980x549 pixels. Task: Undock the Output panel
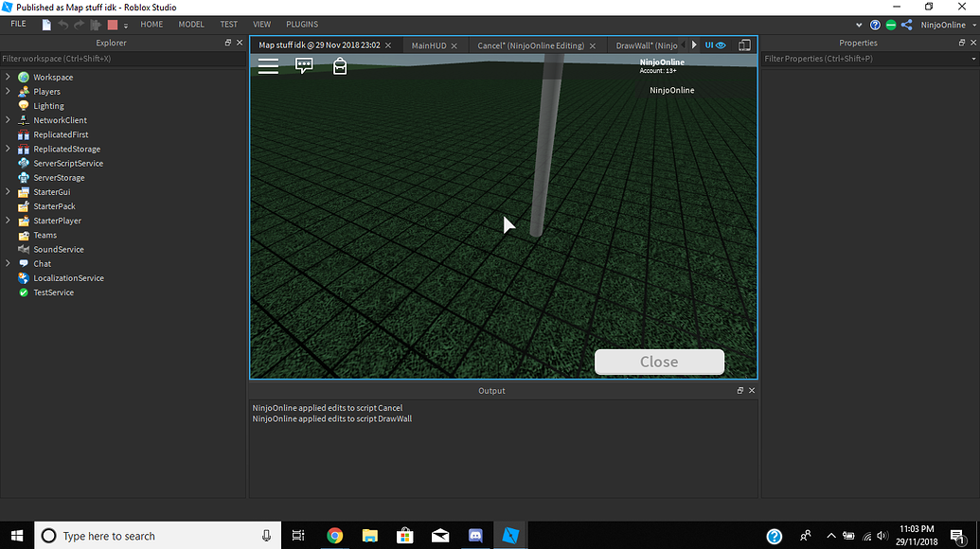(x=740, y=390)
